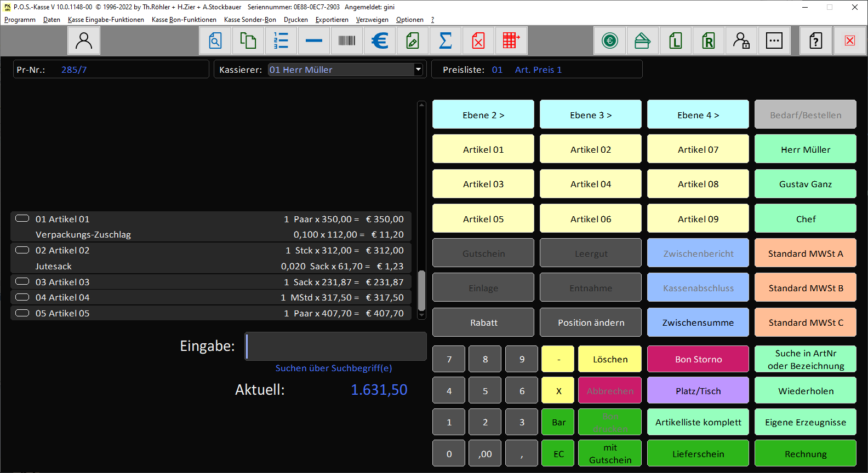This screenshot has height=473, width=868.
Task: Toggle the selector for 05 Artikel 05
Action: click(22, 313)
